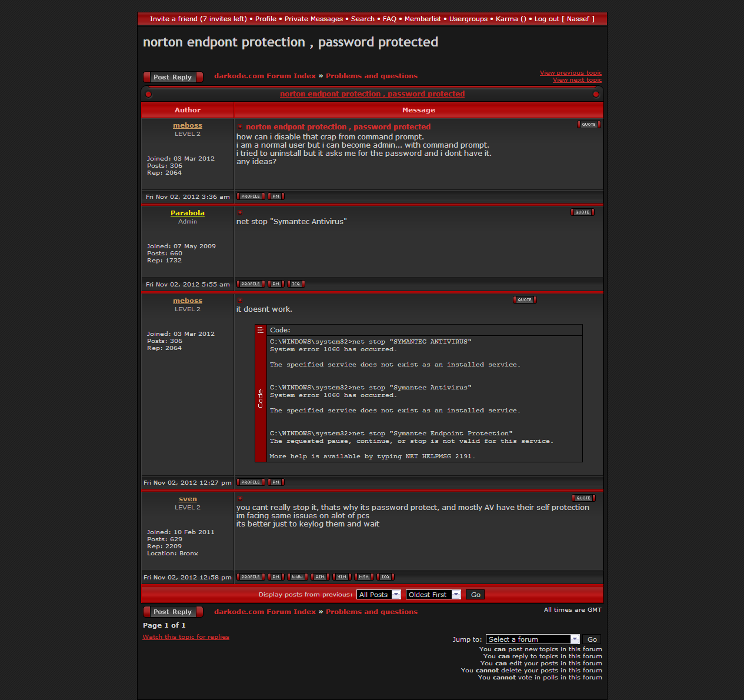Follow the View previous topic link
The width and height of the screenshot is (744, 700).
570,73
